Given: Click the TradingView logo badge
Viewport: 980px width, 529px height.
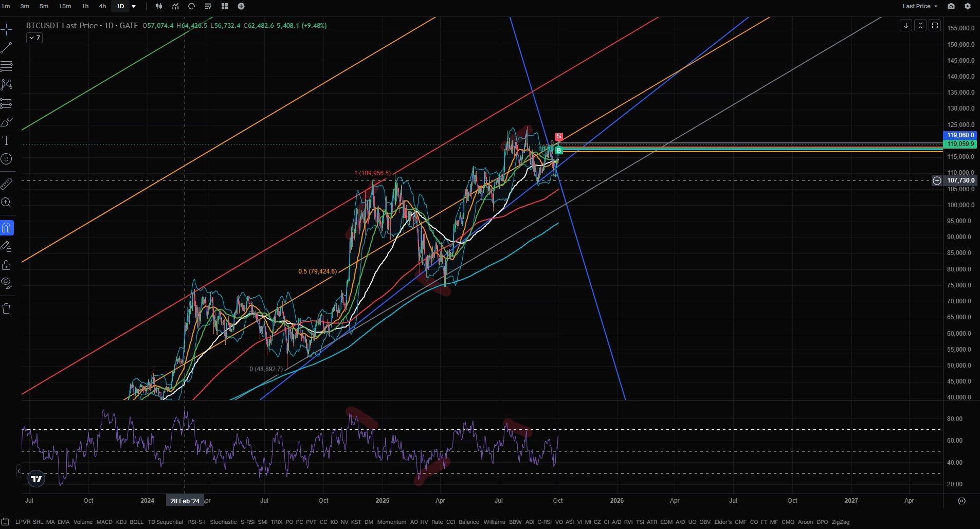Looking at the screenshot, I should point(36,479).
